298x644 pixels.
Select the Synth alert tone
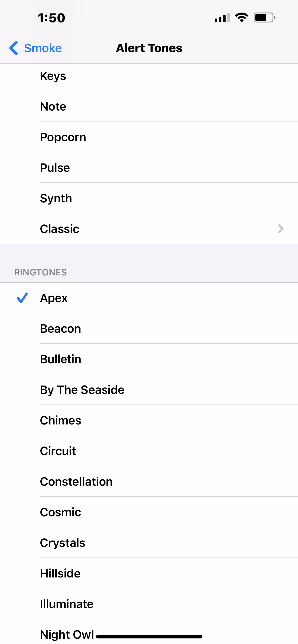149,198
